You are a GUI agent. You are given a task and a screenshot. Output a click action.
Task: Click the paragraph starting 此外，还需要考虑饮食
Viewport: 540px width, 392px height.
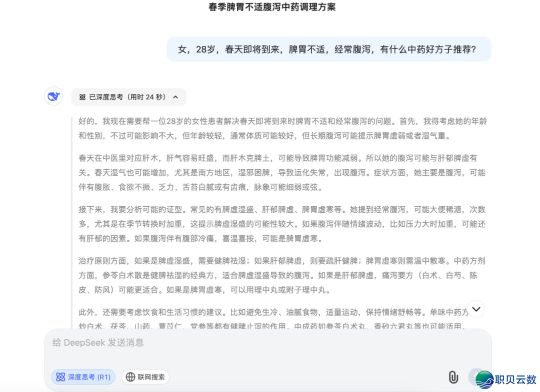pyautogui.click(x=274, y=318)
